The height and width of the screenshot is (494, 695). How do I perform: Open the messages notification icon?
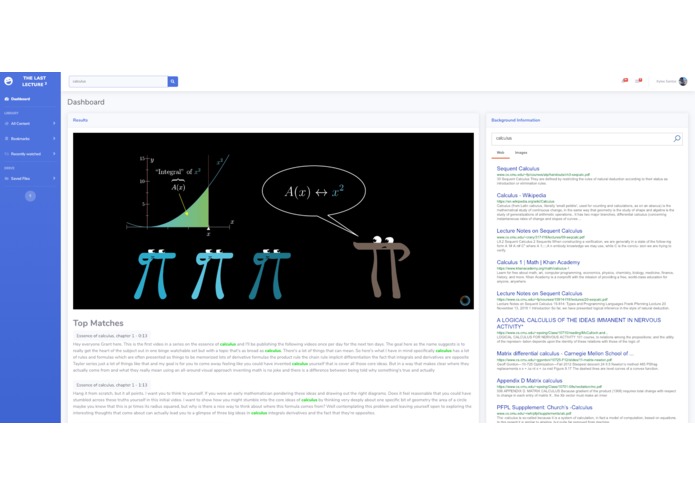click(x=639, y=81)
